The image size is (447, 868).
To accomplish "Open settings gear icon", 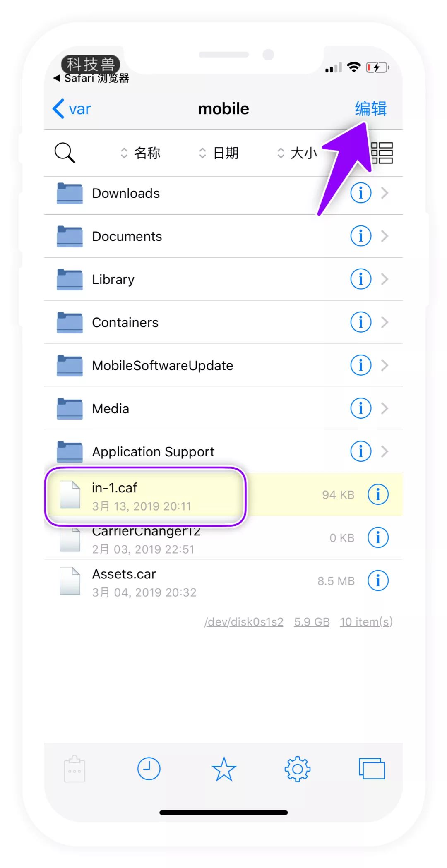I will [x=297, y=769].
